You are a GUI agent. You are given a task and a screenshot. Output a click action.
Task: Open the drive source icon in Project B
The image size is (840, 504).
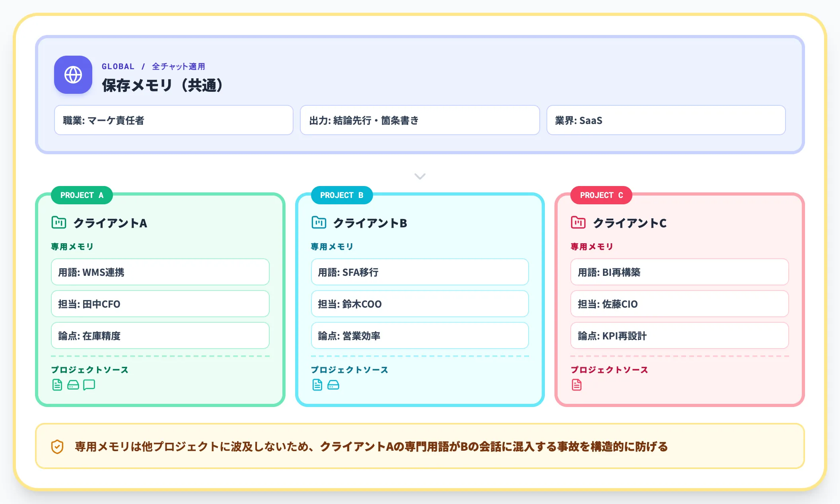333,385
